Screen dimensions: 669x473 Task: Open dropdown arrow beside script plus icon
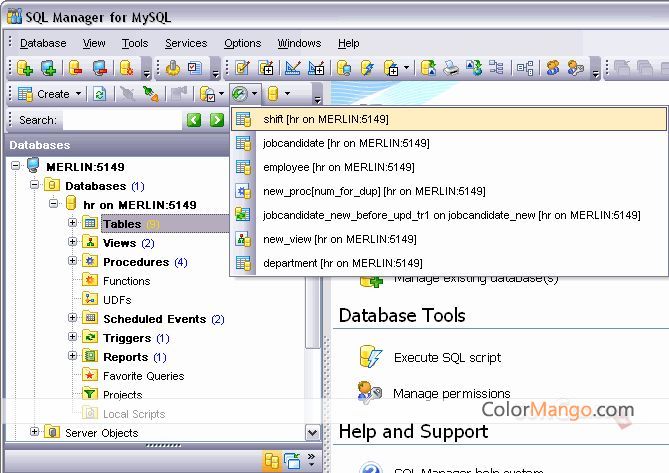click(x=406, y=67)
